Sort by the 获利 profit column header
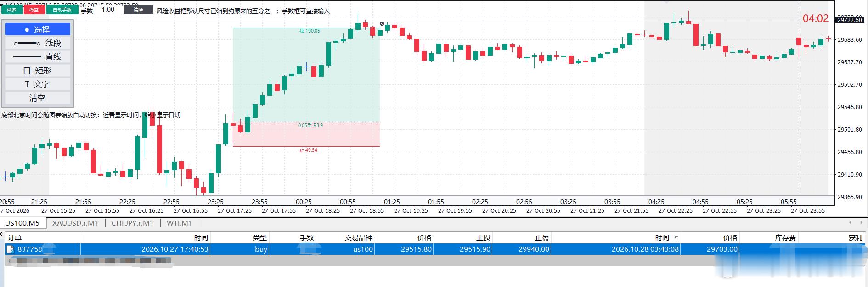The image size is (868, 287). (832, 237)
